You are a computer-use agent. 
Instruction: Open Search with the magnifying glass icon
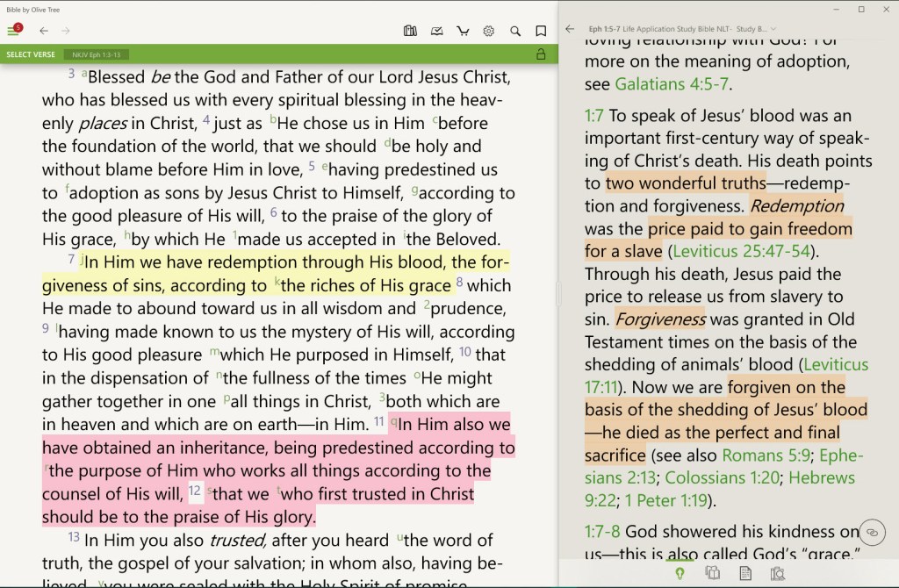coord(514,31)
